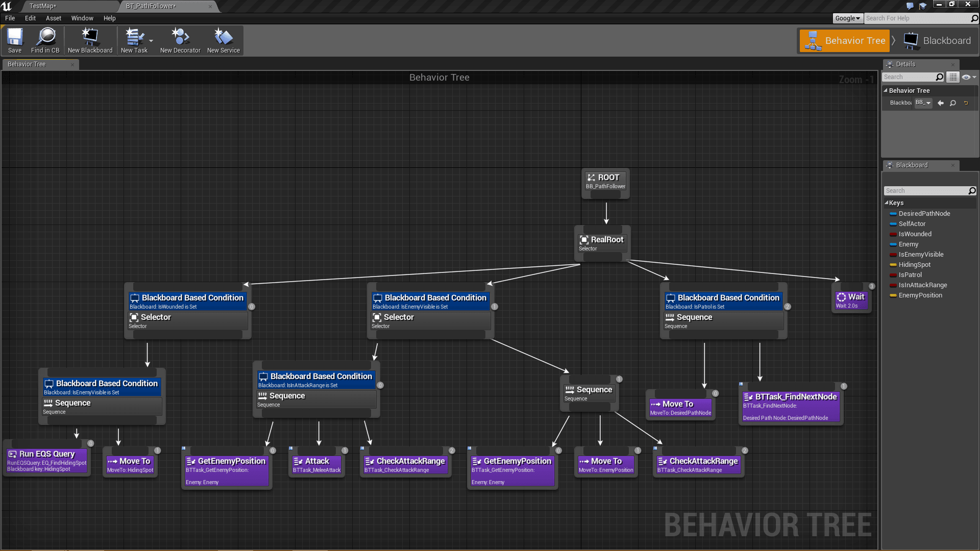Select the RealRoot selector node
The width and height of the screenshot is (980, 551).
[602, 243]
